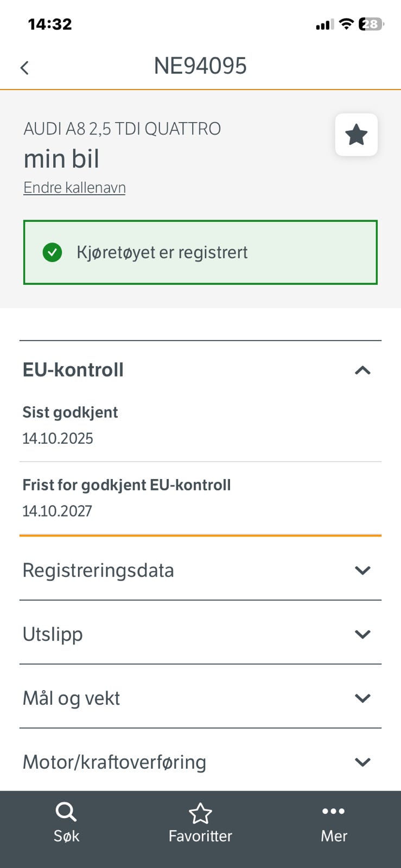This screenshot has width=401, height=868.
Task: Tap the cellular signal bars icon
Action: click(324, 24)
